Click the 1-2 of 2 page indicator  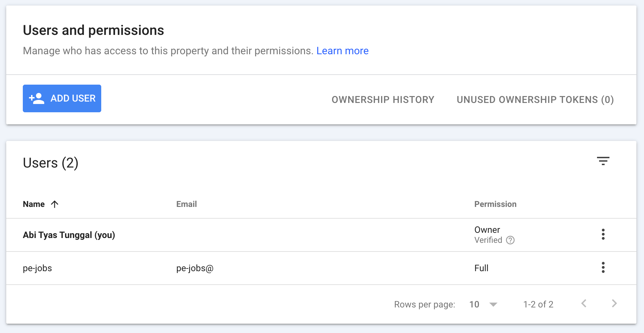(538, 304)
